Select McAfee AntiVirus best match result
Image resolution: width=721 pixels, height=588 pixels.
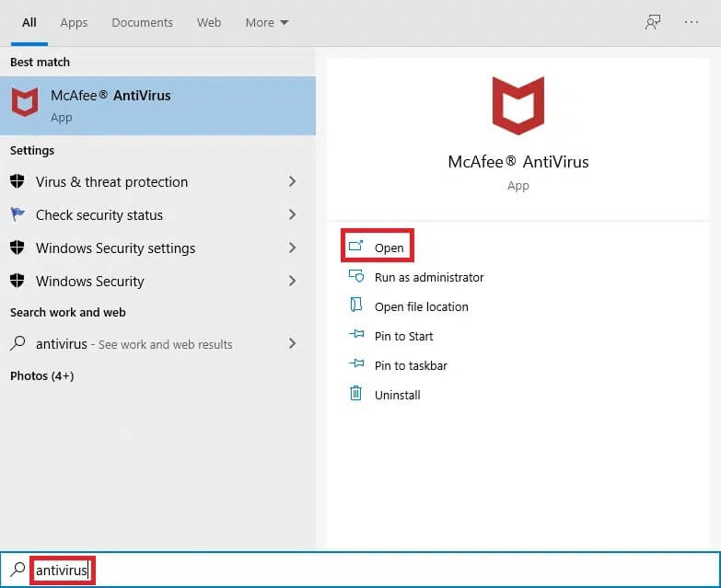click(157, 106)
